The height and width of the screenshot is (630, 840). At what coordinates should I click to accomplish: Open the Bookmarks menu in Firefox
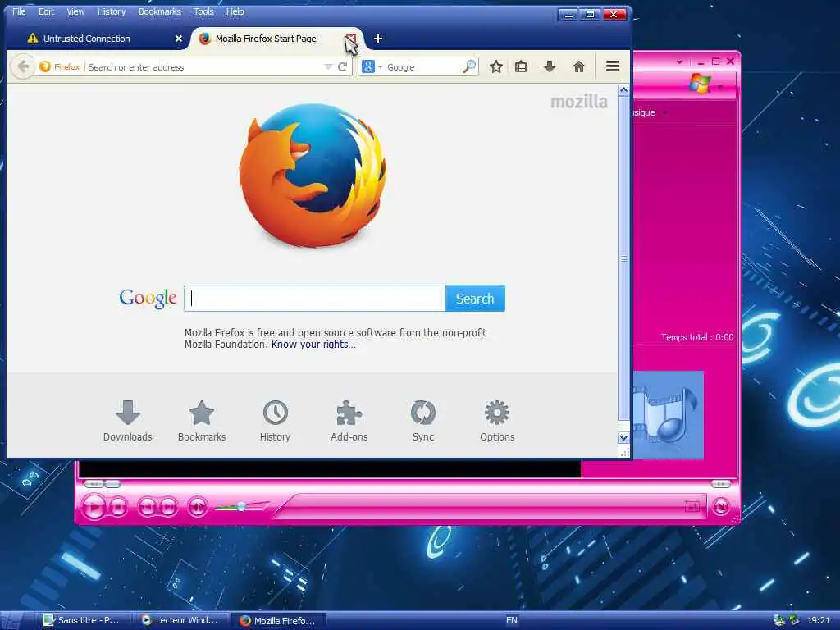[x=159, y=11]
